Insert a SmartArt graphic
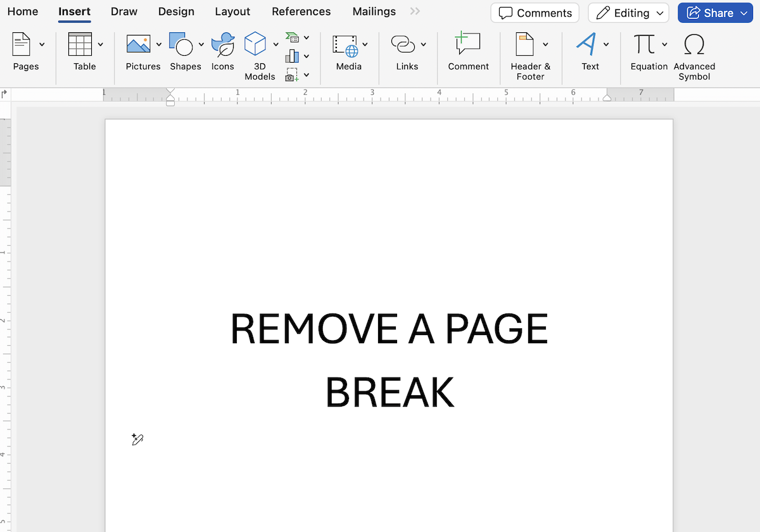 [292, 37]
